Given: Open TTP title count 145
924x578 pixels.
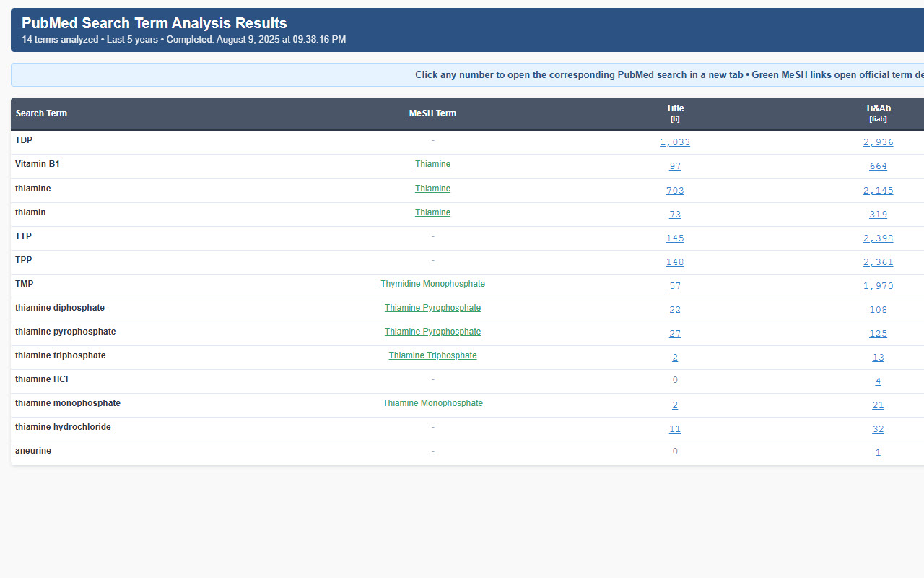Looking at the screenshot, I should coord(675,238).
